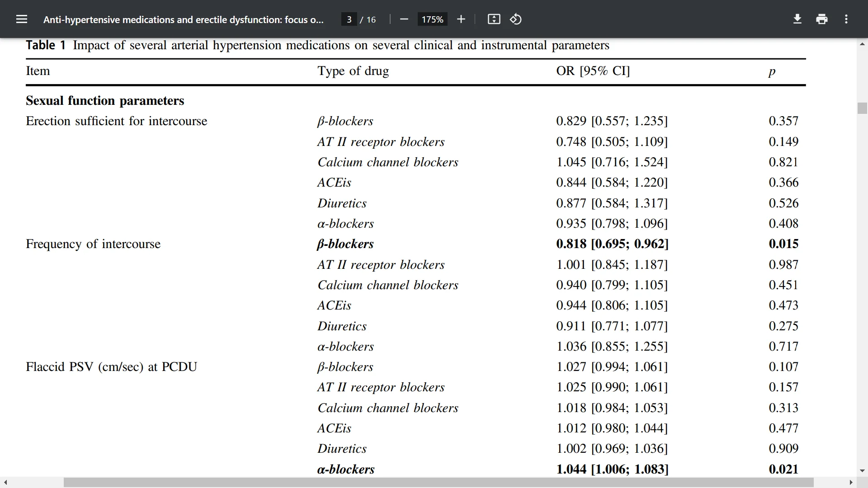This screenshot has height=488, width=868.
Task: Click the p-value 0.357
Action: coord(783,121)
